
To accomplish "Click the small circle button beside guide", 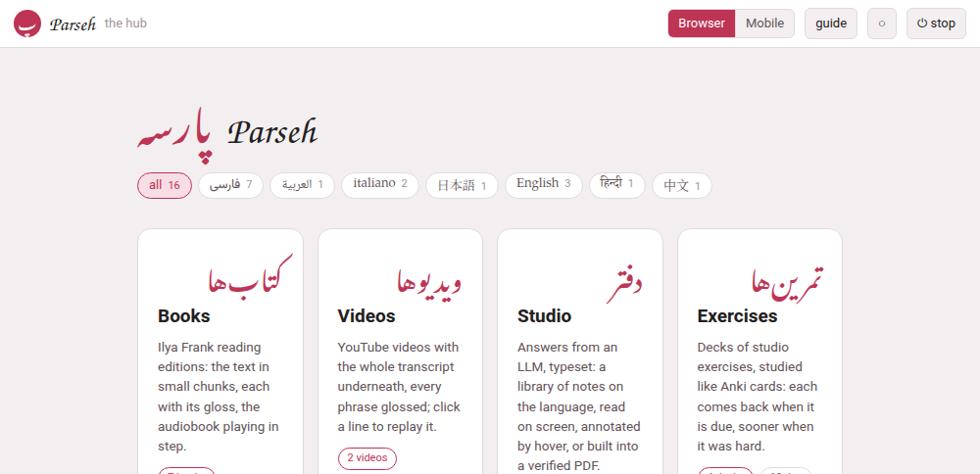I will (882, 24).
